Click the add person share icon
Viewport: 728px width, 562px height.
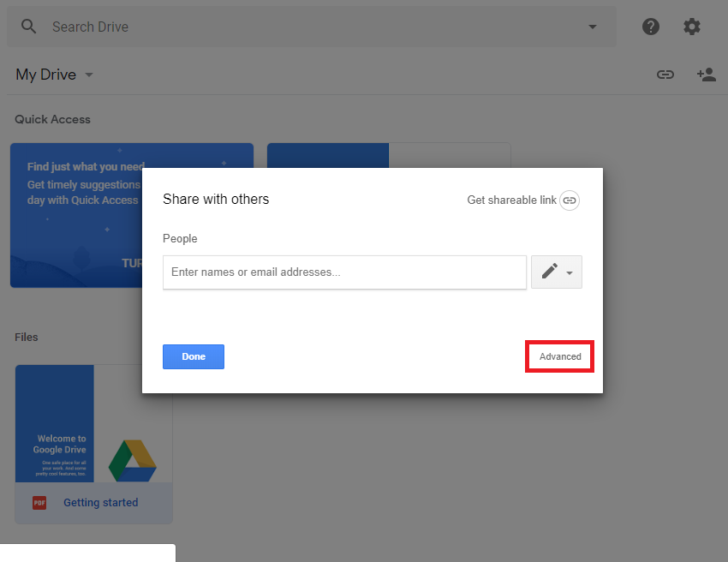click(x=707, y=75)
